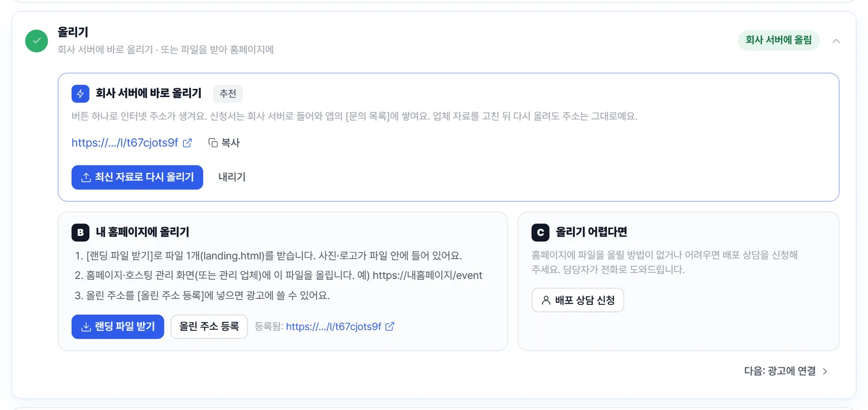This screenshot has height=410, width=868.
Task: Click the black C badge icon
Action: tap(540, 232)
